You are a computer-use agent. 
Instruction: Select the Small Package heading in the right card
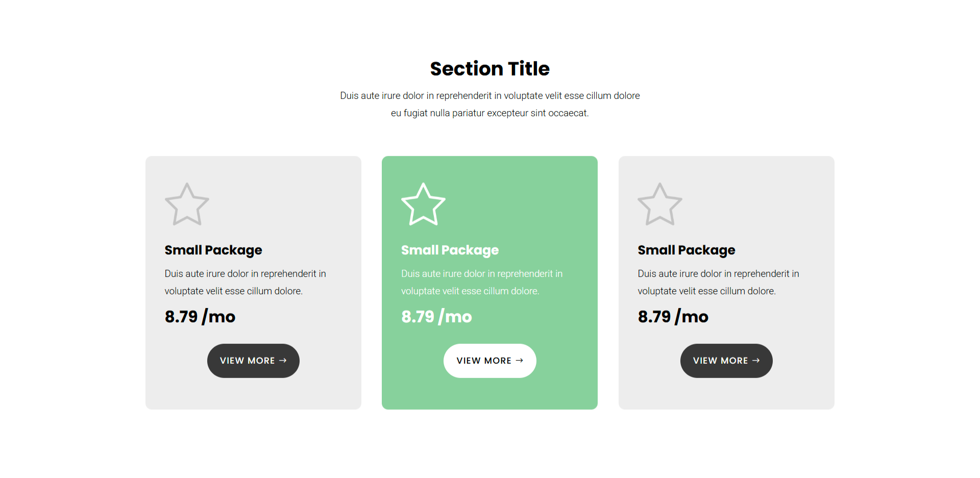pos(687,250)
